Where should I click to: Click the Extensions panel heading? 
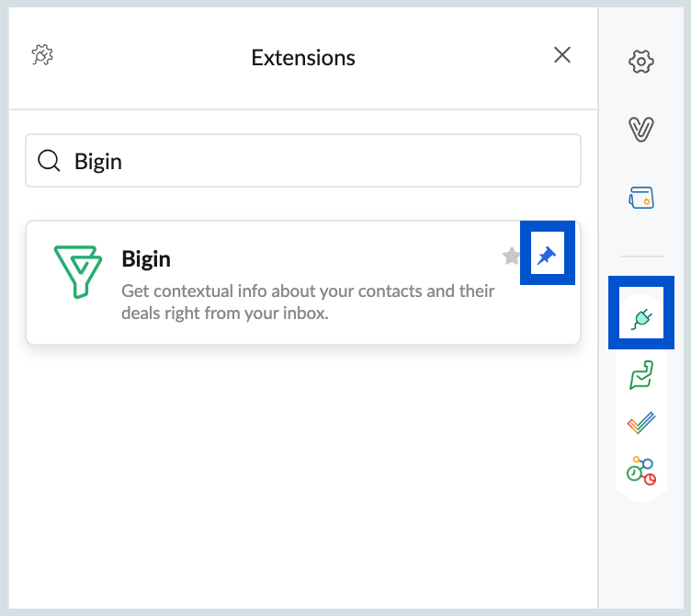[x=303, y=57]
